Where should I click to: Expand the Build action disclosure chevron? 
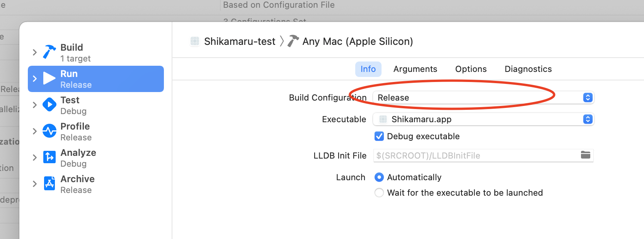pyautogui.click(x=35, y=52)
